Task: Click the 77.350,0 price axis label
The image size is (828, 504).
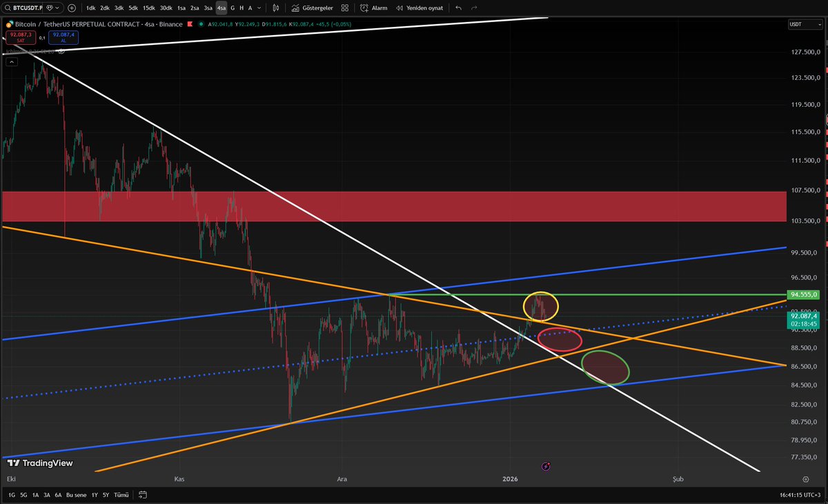Action: 804,456
